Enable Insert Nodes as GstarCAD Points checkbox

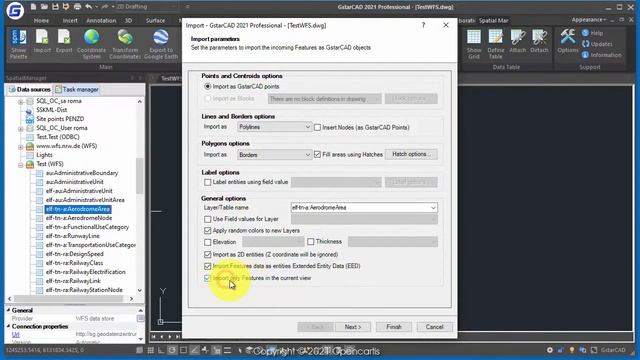[x=317, y=127]
